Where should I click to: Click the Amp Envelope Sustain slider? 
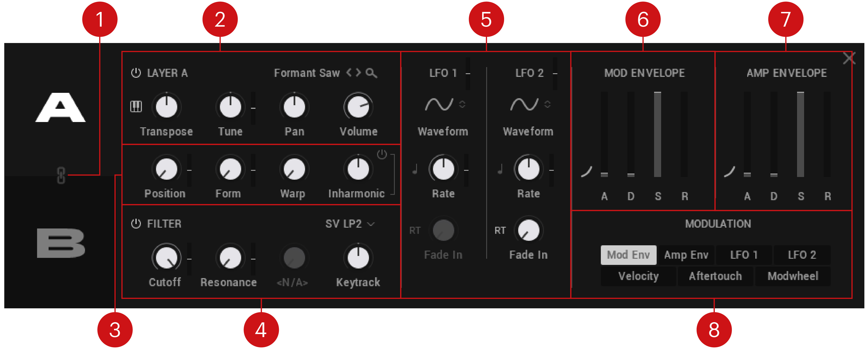(x=800, y=134)
